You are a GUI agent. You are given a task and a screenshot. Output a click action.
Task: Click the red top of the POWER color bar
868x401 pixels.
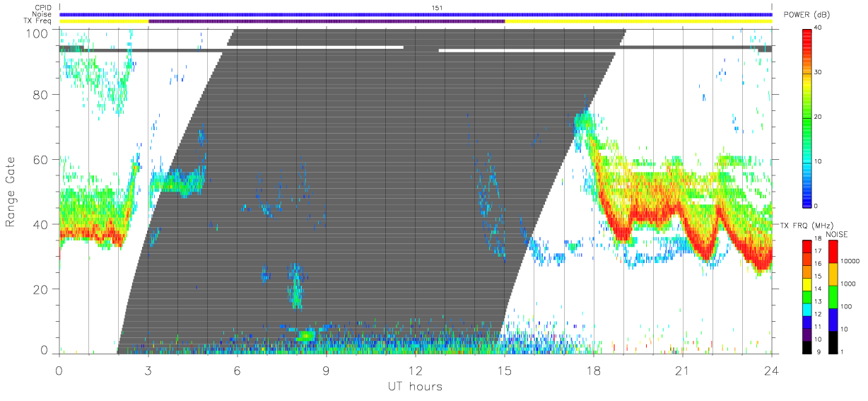point(807,35)
